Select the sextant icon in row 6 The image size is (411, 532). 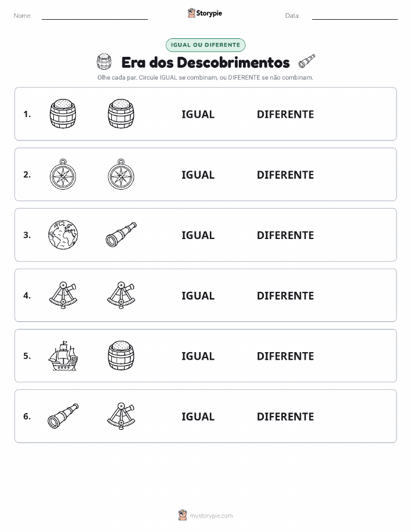(x=121, y=416)
